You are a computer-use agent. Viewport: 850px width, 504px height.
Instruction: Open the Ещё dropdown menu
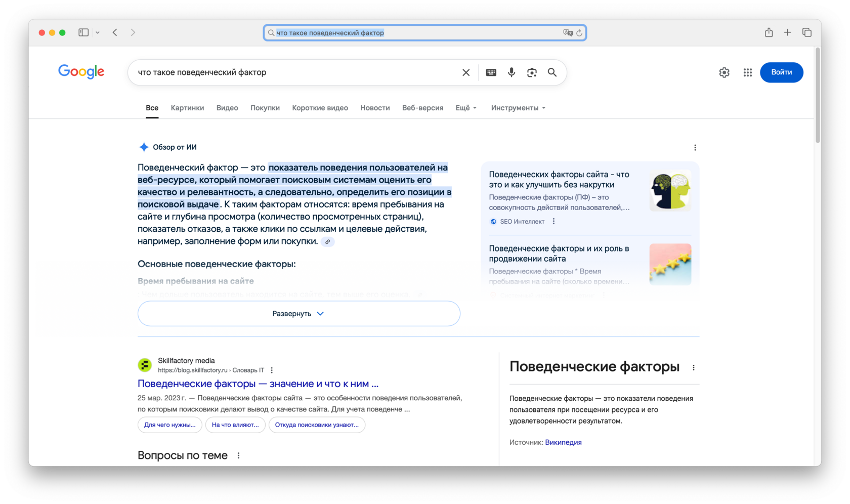click(x=466, y=108)
